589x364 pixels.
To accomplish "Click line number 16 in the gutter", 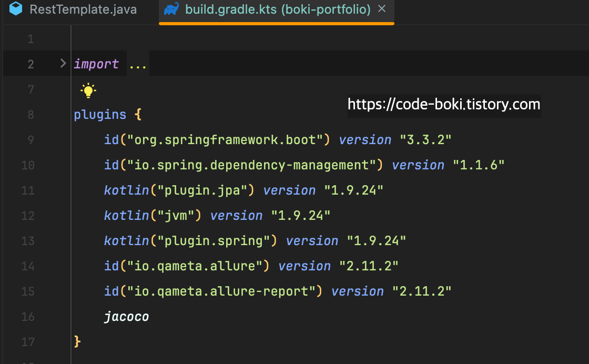I will click(x=28, y=317).
